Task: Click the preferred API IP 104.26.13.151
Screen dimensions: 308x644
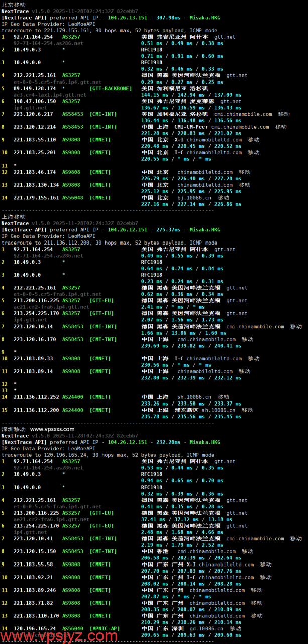Action: [x=127, y=18]
